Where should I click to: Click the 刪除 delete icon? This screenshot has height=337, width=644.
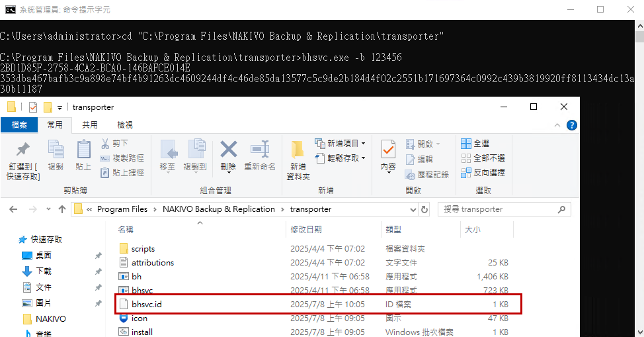pyautogui.click(x=228, y=150)
